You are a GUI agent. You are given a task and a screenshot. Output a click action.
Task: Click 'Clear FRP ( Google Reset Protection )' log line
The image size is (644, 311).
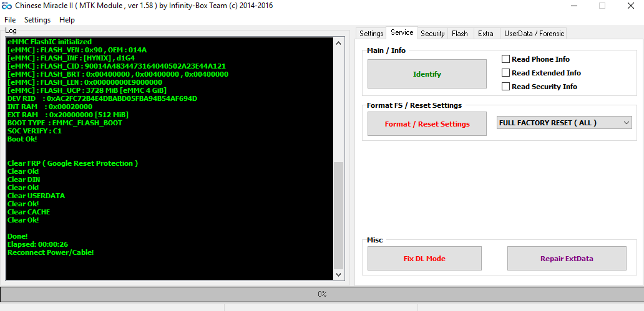point(72,163)
